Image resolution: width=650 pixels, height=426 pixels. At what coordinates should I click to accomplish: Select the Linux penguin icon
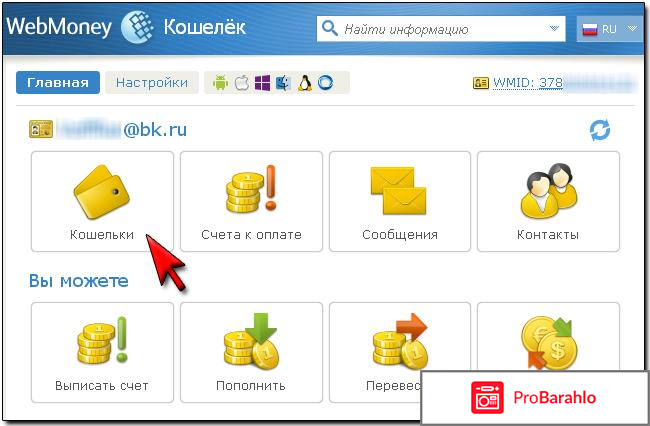(x=305, y=83)
